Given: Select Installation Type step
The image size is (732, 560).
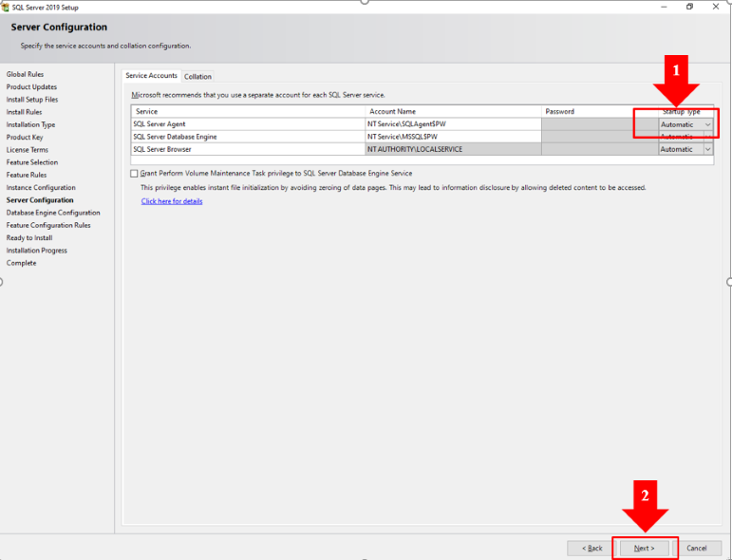Looking at the screenshot, I should (x=30, y=124).
